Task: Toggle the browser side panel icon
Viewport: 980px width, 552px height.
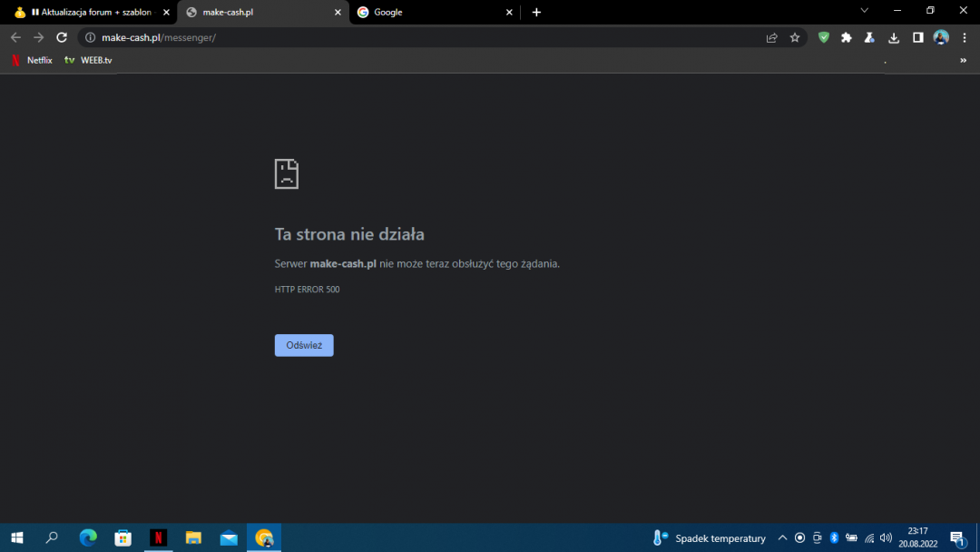Action: click(x=917, y=37)
